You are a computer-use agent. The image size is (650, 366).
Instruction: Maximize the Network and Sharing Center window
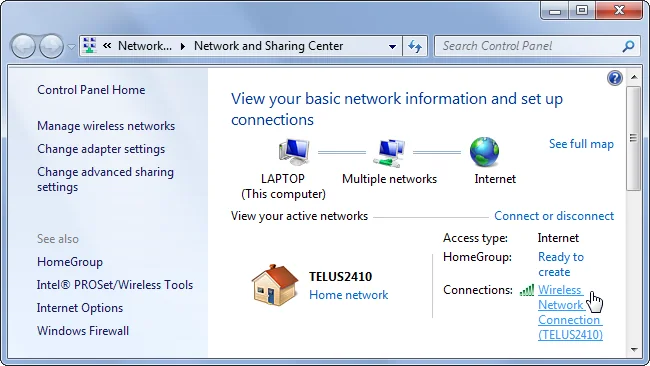[x=582, y=11]
